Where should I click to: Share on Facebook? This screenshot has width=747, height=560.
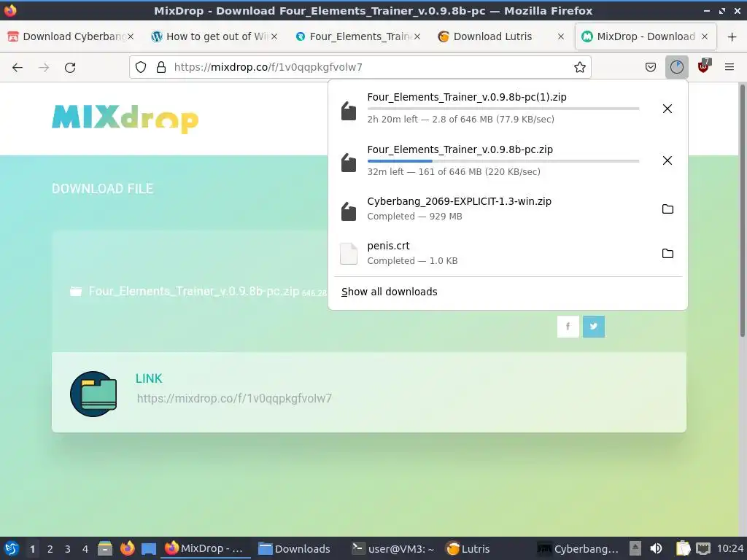pyautogui.click(x=568, y=326)
